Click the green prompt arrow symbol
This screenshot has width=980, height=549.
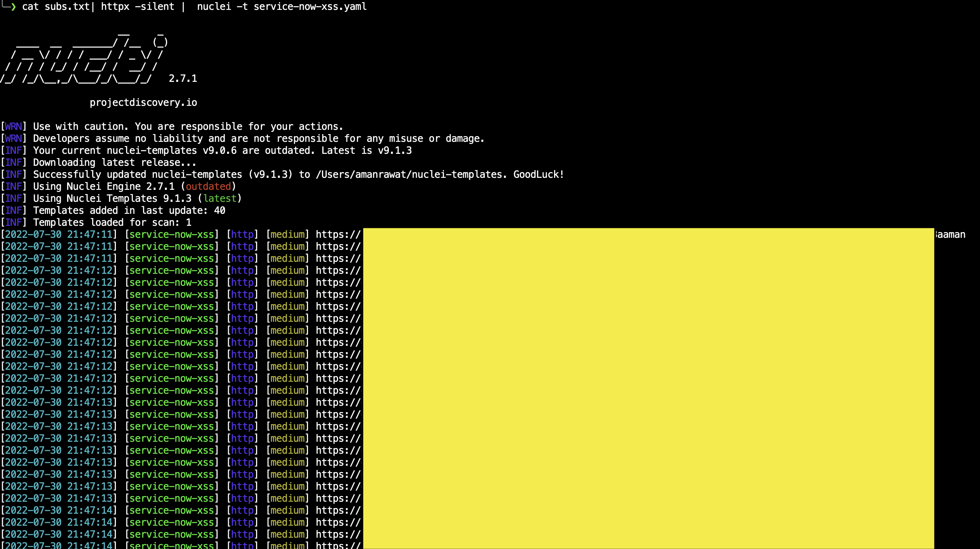point(13,6)
